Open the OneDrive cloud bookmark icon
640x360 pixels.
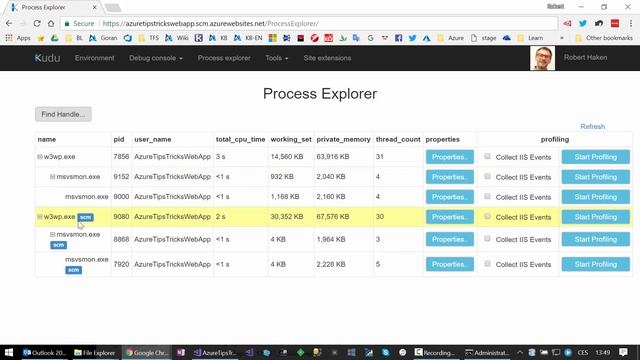pyautogui.click(x=507, y=38)
